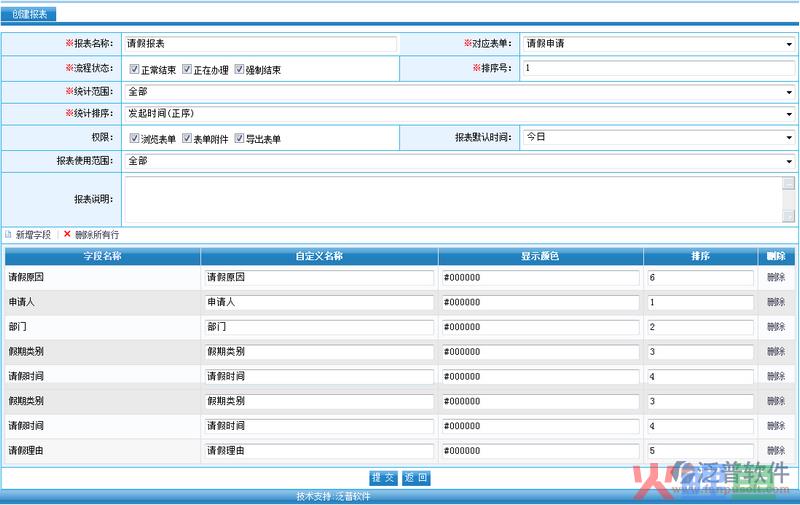
Task: Open the 报表默认时间 dropdown showing 今日
Action: click(x=659, y=137)
